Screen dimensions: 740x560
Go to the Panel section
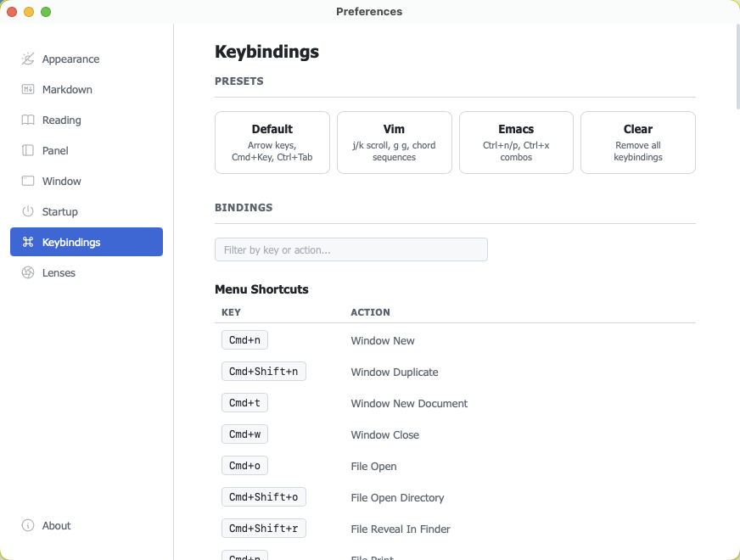[x=87, y=150]
